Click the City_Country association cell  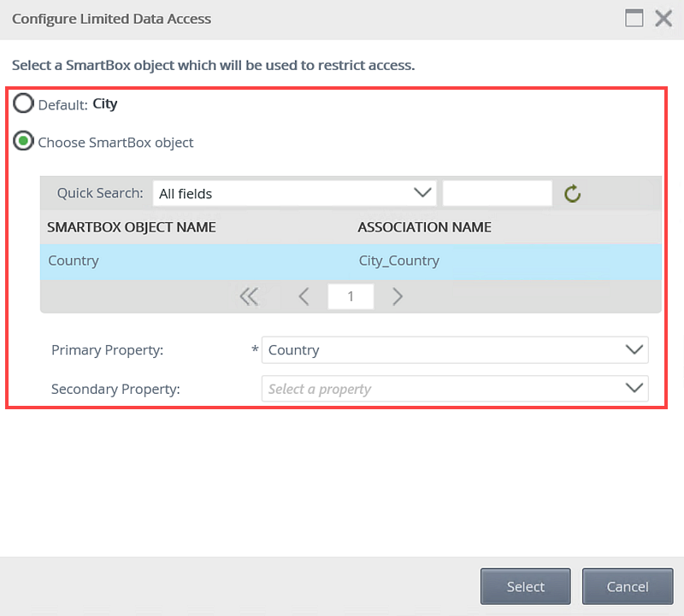[x=398, y=261]
